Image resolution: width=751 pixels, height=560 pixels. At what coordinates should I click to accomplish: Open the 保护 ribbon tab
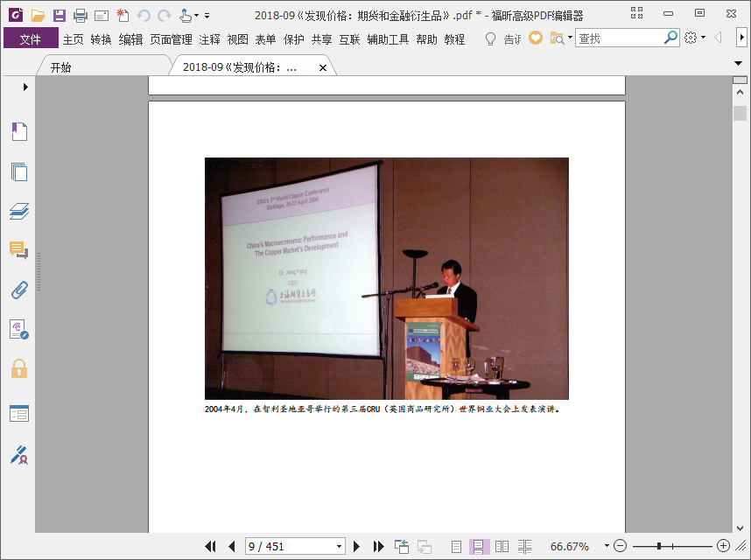coord(293,39)
